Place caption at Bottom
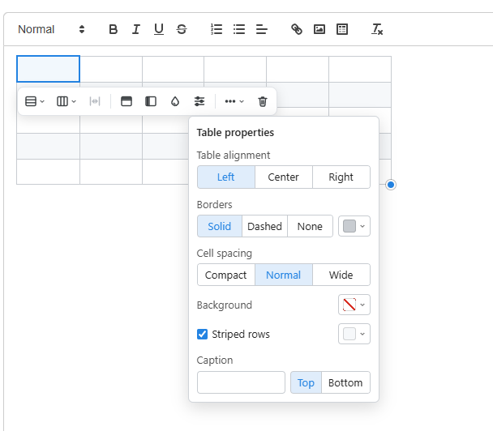 tap(345, 382)
